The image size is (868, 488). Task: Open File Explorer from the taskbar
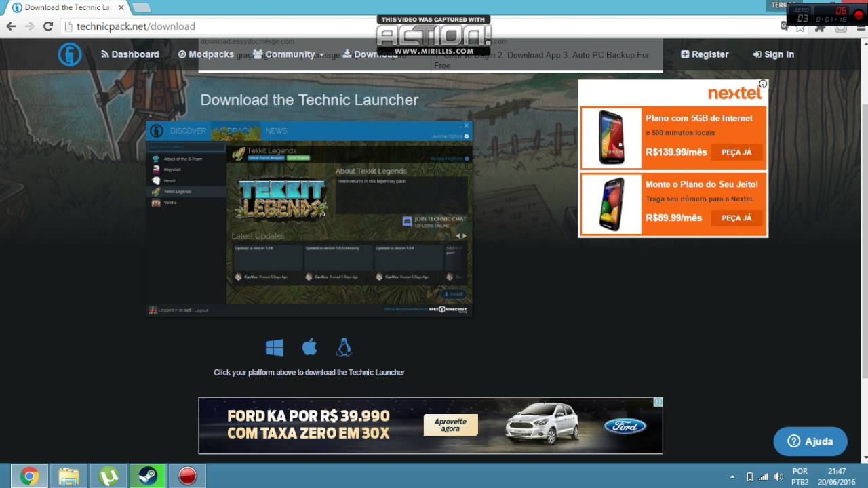(68, 476)
